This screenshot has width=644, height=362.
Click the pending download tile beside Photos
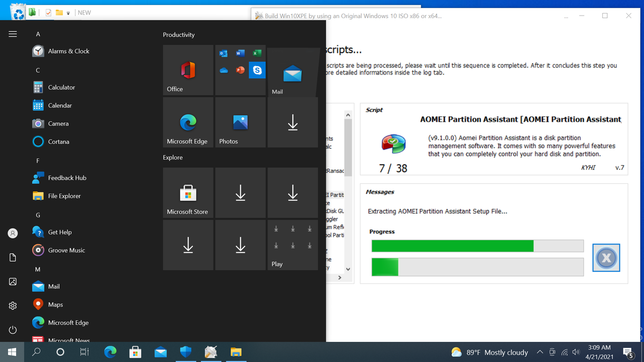point(293,123)
